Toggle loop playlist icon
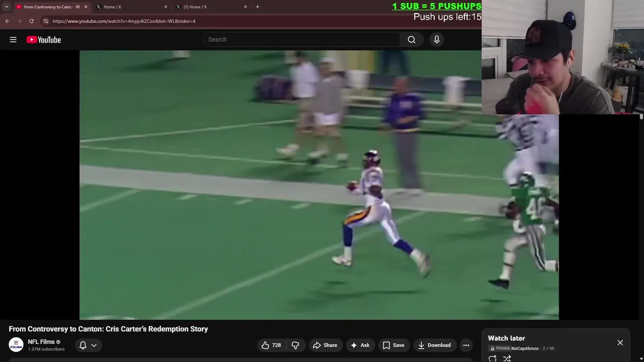The image size is (644, 362). [493, 358]
